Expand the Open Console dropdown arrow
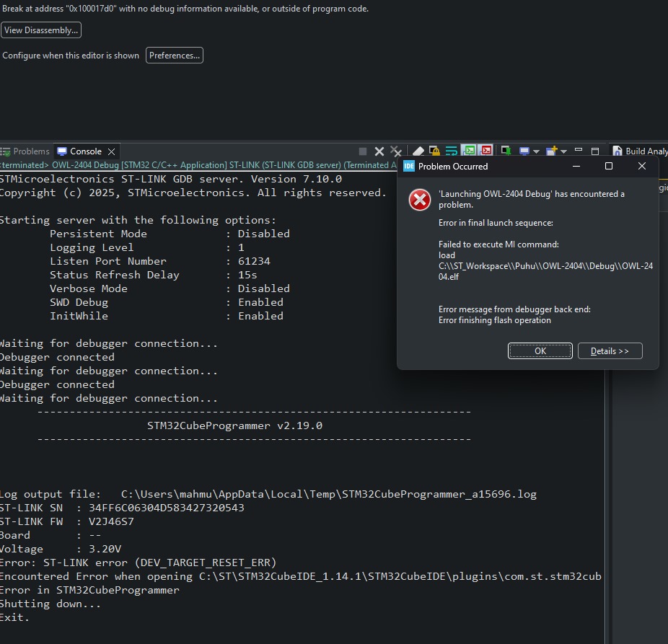This screenshot has width=668, height=644. click(x=563, y=151)
